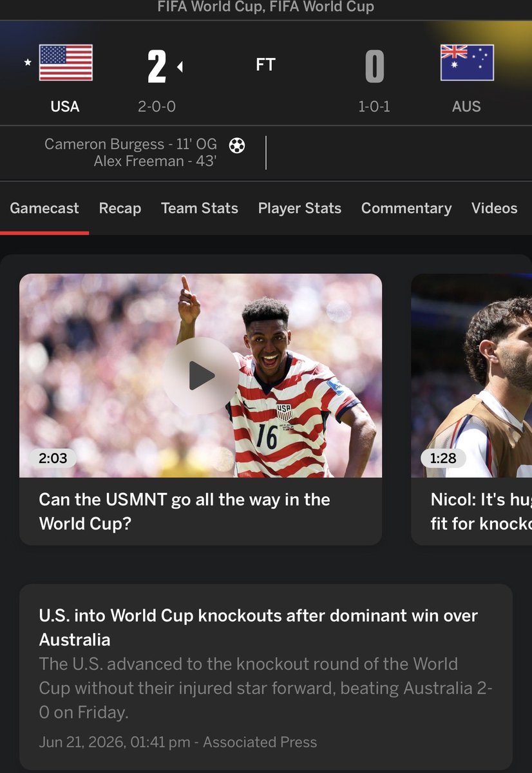Open the AUS team name link
This screenshot has width=532, height=773.
pyautogui.click(x=466, y=106)
